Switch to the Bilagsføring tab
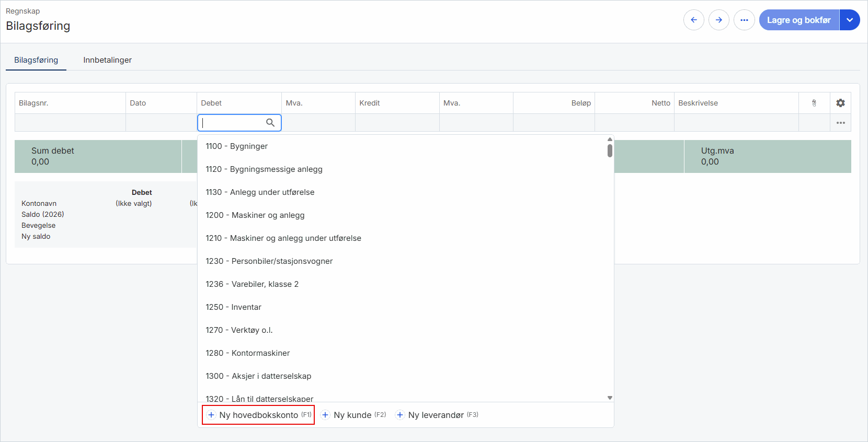The width and height of the screenshot is (868, 442). point(36,60)
